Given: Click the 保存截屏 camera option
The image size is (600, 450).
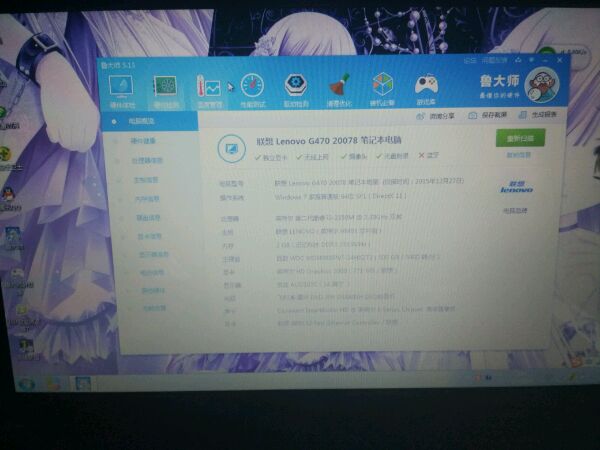Looking at the screenshot, I should click(487, 115).
